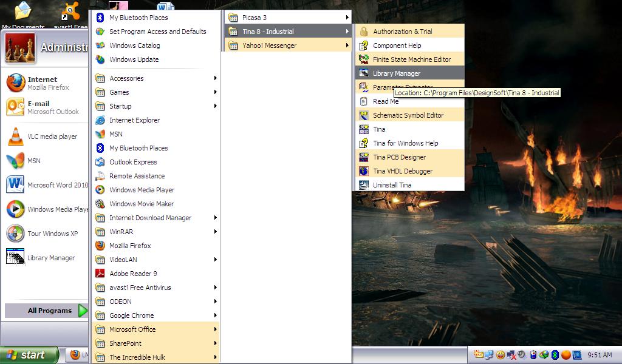Click Windows Update icon

pyautogui.click(x=100, y=59)
